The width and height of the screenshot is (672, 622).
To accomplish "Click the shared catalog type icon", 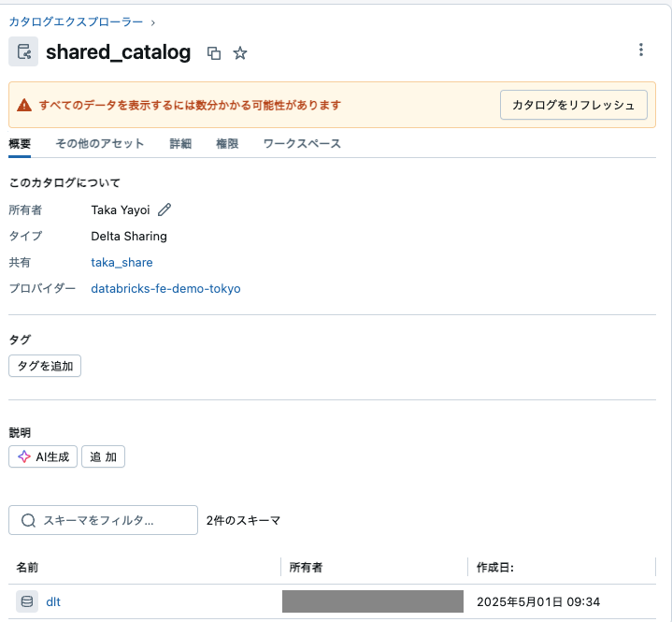I will [x=23, y=51].
